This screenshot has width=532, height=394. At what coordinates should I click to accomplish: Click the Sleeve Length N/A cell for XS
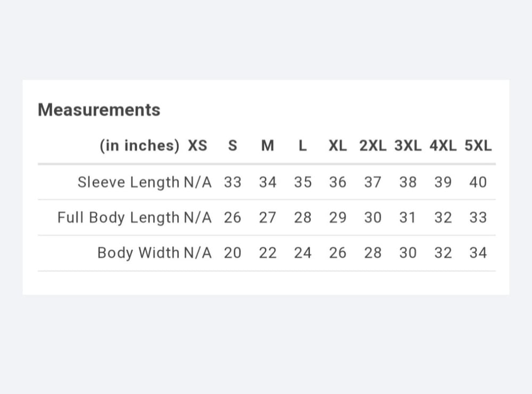click(x=197, y=182)
